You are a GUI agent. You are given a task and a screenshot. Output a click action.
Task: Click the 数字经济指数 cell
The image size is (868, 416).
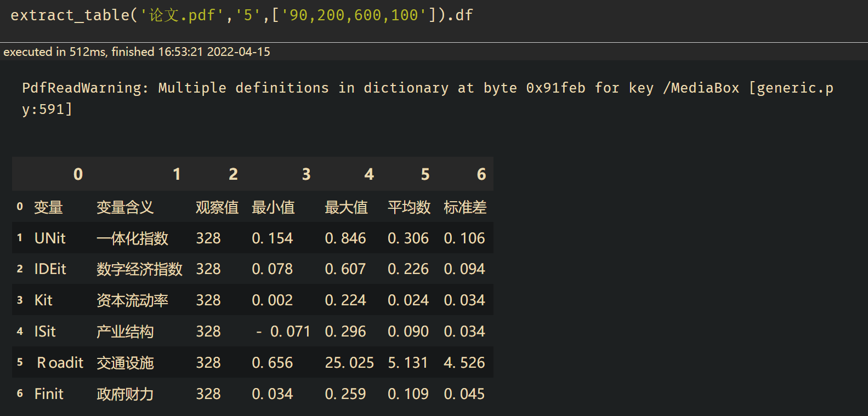click(139, 269)
